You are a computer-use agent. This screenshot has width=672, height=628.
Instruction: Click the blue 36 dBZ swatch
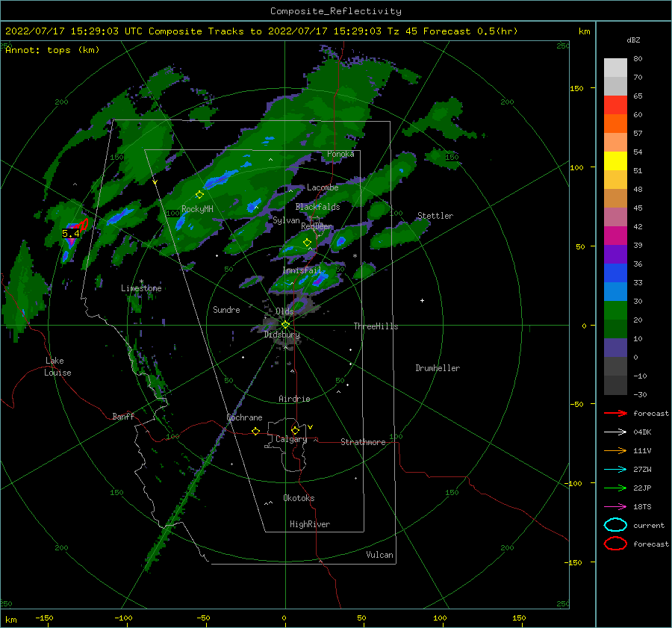point(615,273)
